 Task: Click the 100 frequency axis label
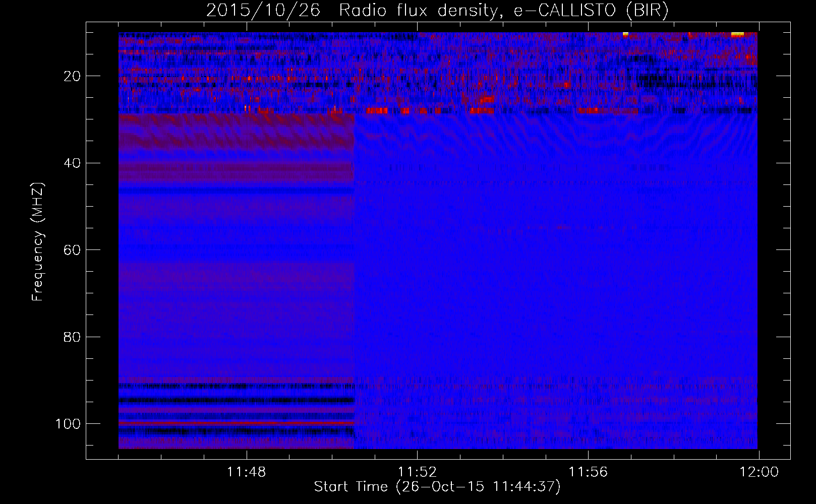(68, 424)
